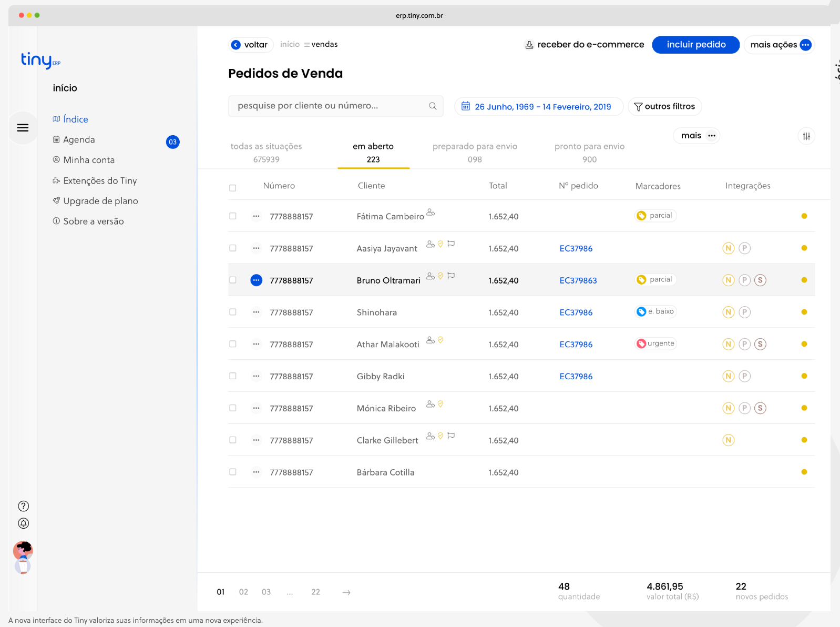Open order link EC379863

578,281
